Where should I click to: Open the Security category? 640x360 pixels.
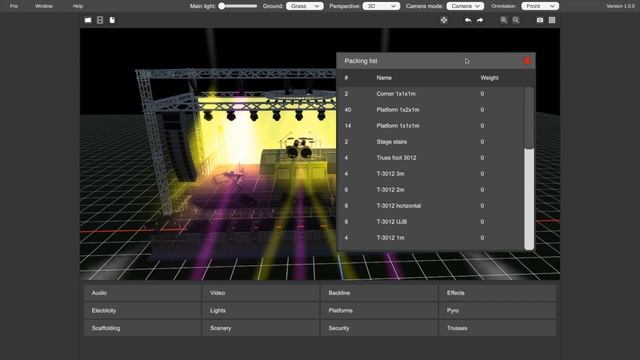click(379, 328)
